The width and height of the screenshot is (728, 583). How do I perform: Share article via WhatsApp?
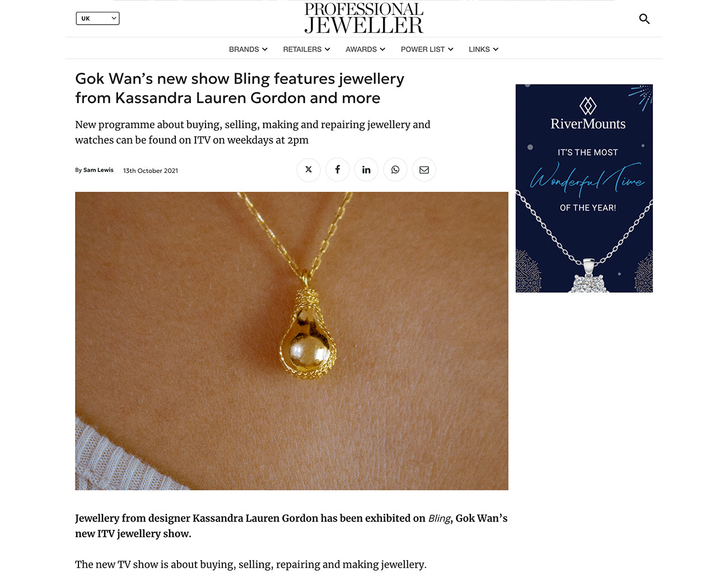tap(395, 170)
